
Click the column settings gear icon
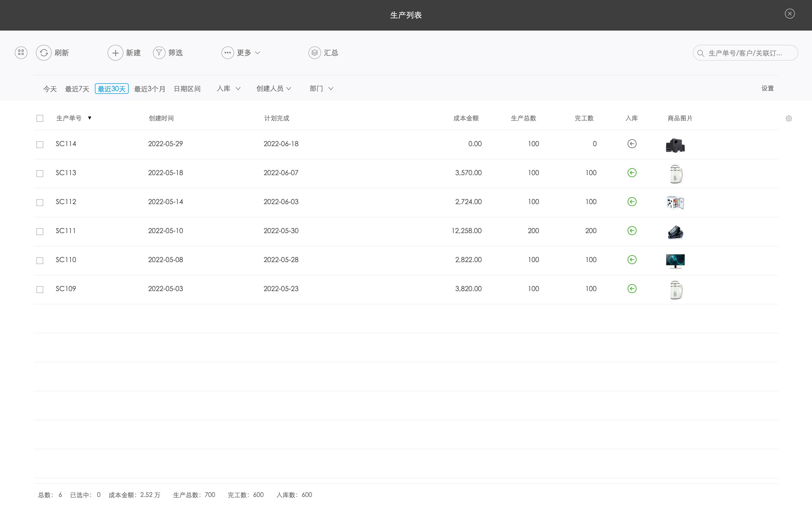[x=789, y=119]
